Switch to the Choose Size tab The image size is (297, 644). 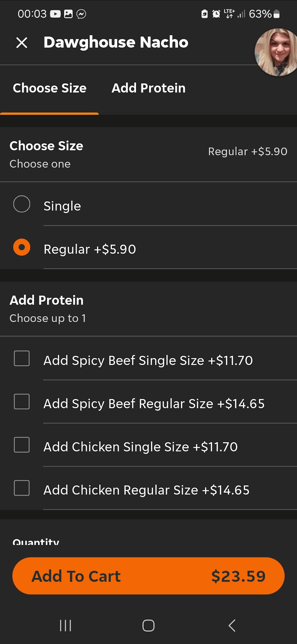[x=50, y=88]
